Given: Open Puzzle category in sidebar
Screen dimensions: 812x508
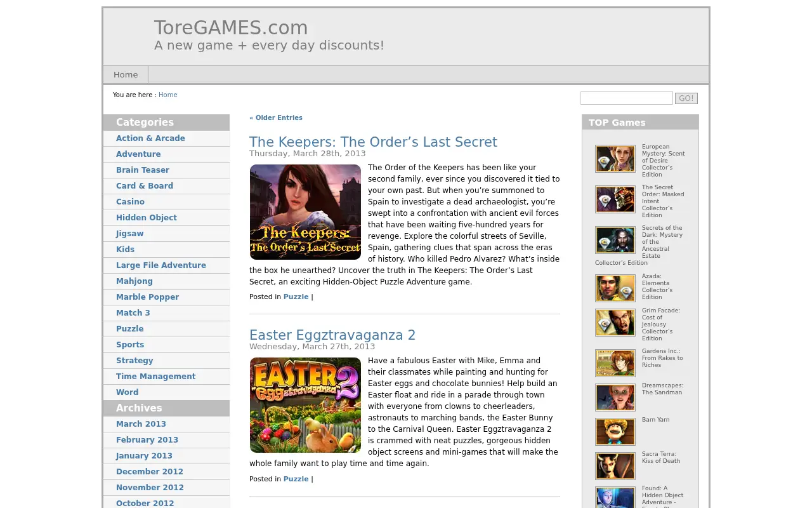Looking at the screenshot, I should pos(166,329).
